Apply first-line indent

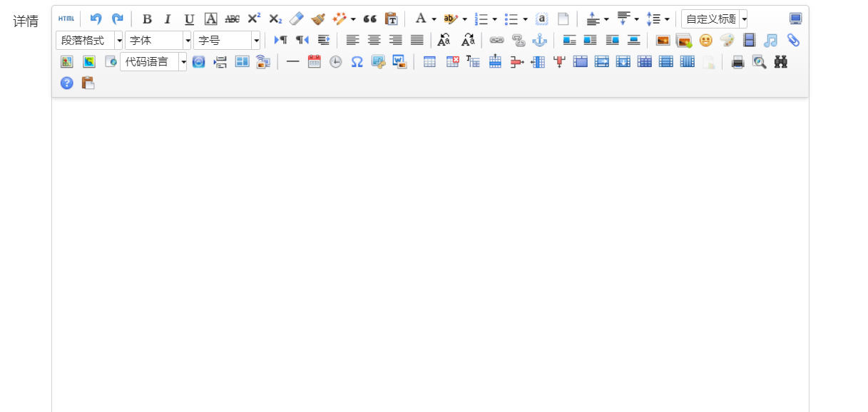323,41
